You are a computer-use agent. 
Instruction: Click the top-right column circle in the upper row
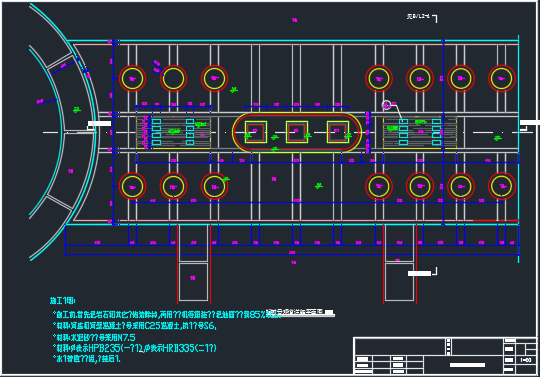pos(502,78)
